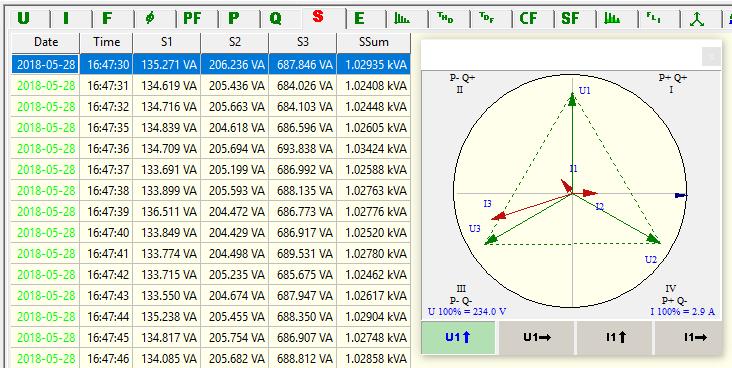Click the Time column header
This screenshot has height=368, width=732.
tap(106, 42)
